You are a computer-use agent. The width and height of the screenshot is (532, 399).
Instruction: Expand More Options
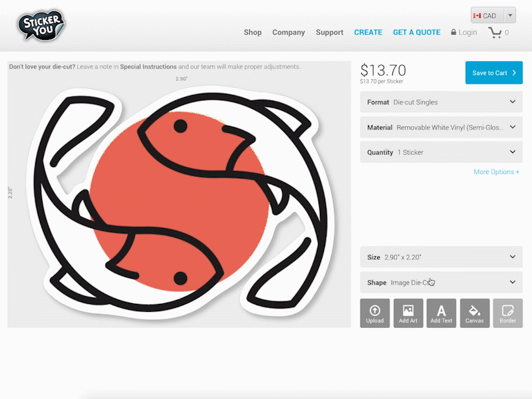tap(496, 172)
